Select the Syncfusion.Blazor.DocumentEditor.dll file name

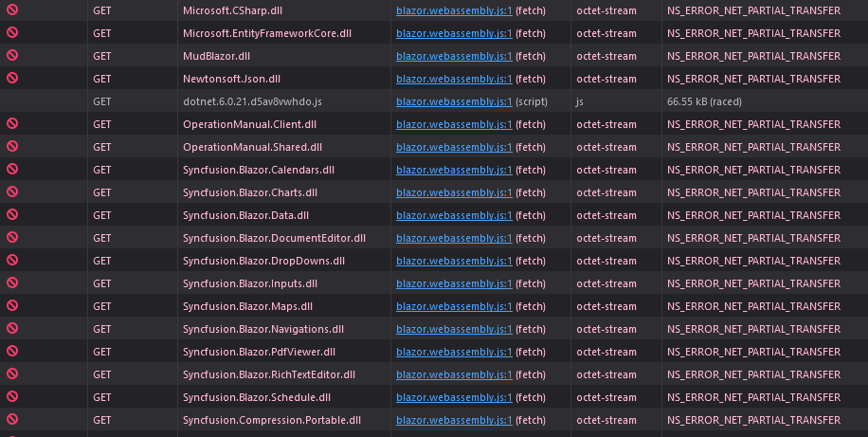[x=274, y=238]
